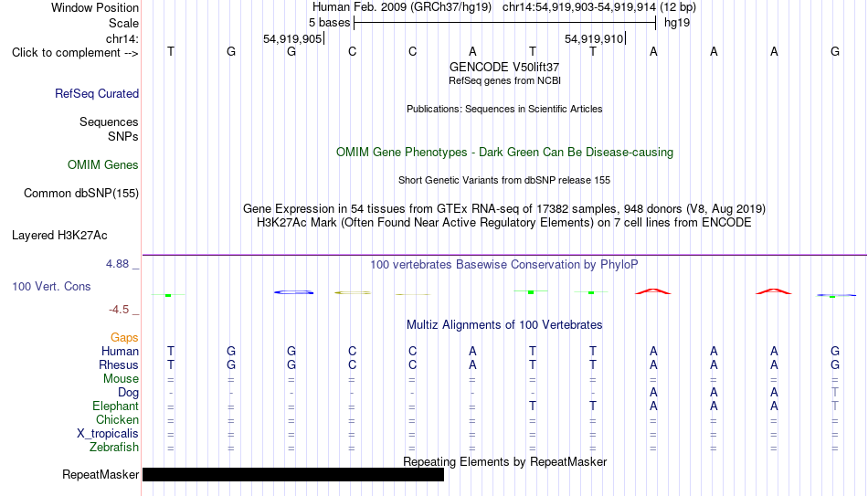
Task: Open the GTEx Gene Expression track title
Action: (504, 208)
